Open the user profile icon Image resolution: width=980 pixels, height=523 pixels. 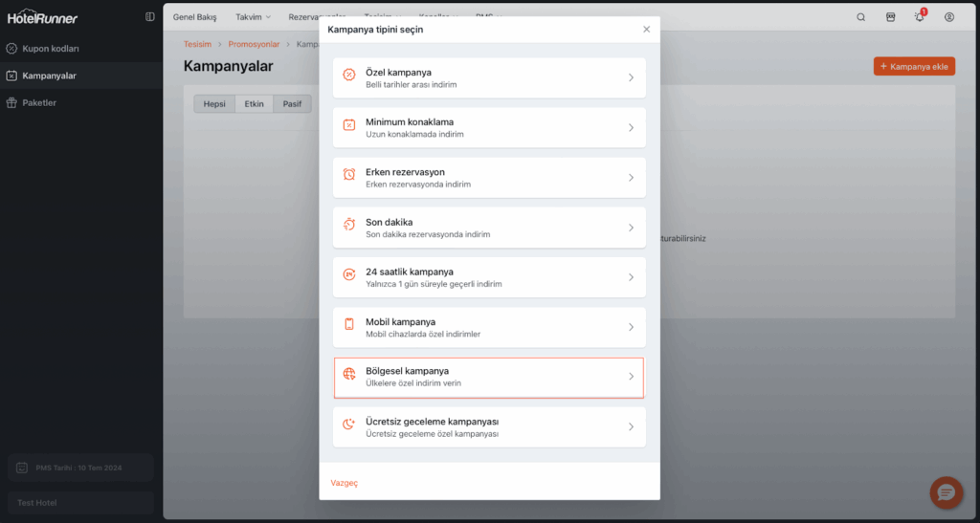tap(949, 17)
